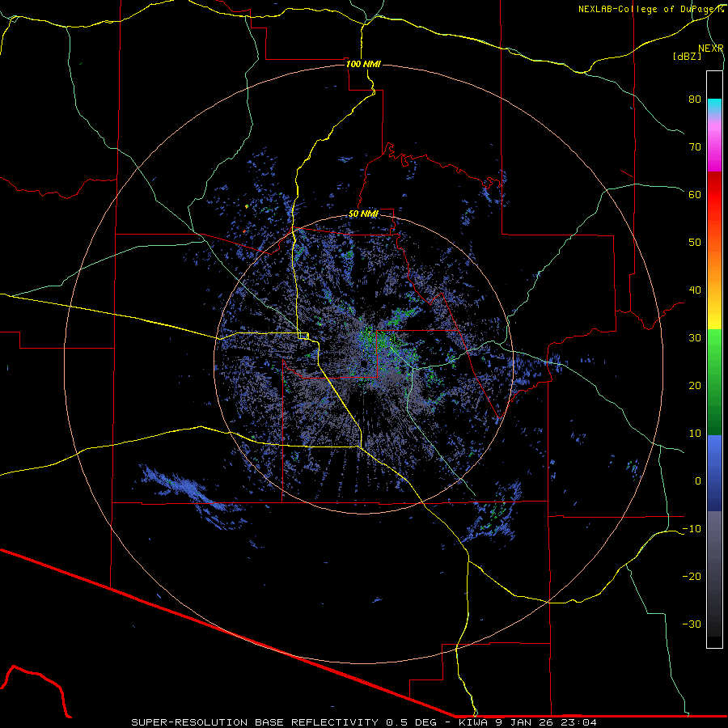Click the -10 value on dBZ scale
728x728 pixels.
click(x=692, y=528)
